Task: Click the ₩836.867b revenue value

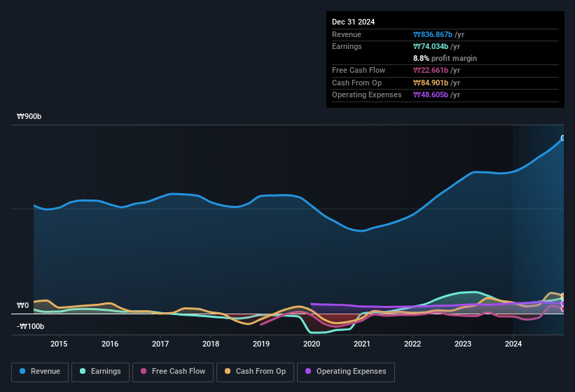Action: coord(433,34)
